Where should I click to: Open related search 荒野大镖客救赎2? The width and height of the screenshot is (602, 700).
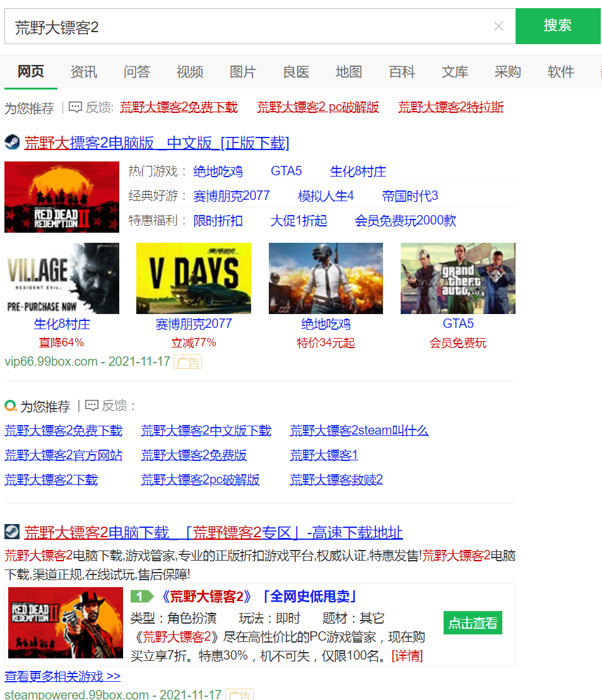coord(336,480)
